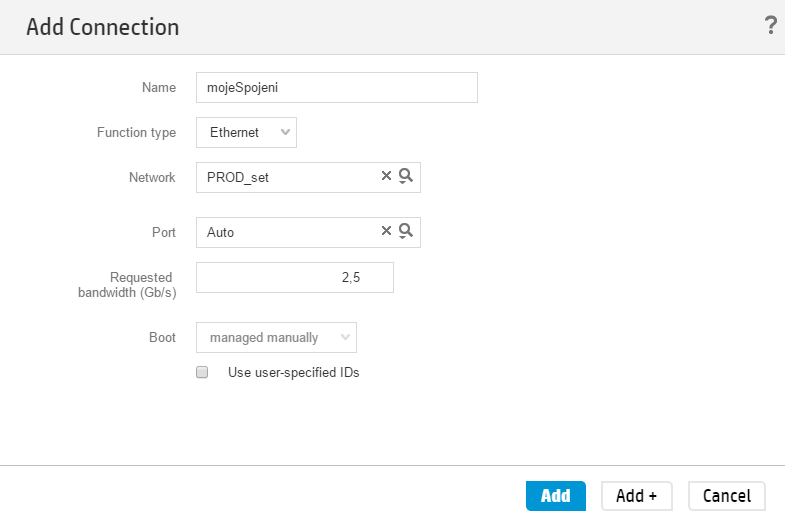Viewport: 785px width, 525px height.
Task: Click the Add + button
Action: [x=636, y=496]
